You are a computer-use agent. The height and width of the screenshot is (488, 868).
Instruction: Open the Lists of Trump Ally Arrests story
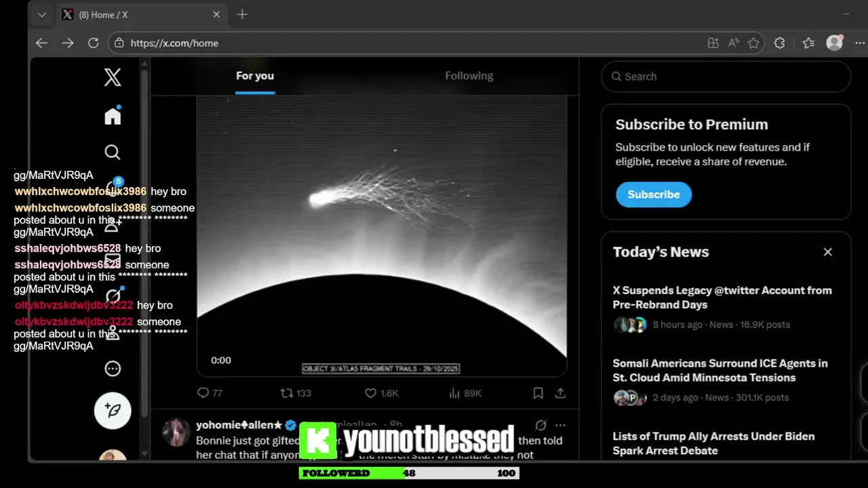(713, 443)
